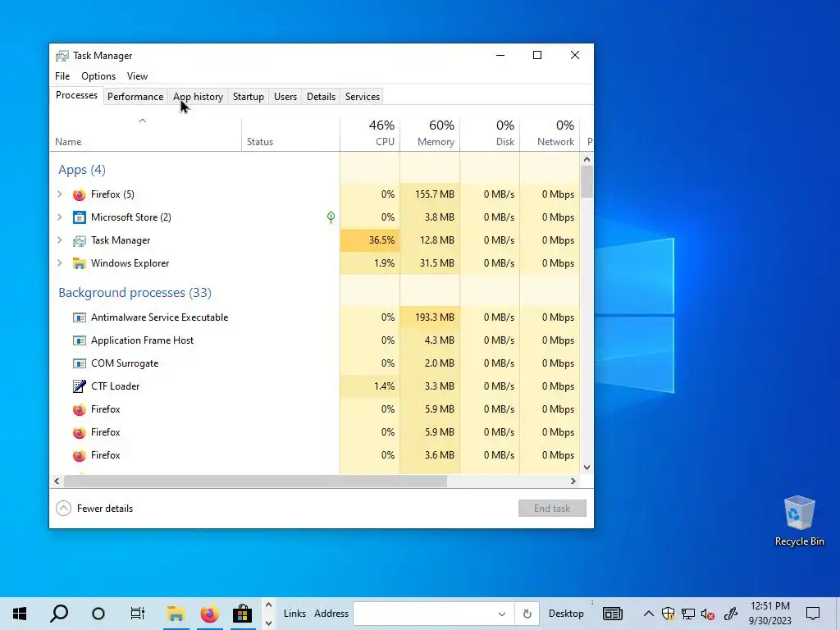Open Windows Security tray icon

(x=668, y=614)
